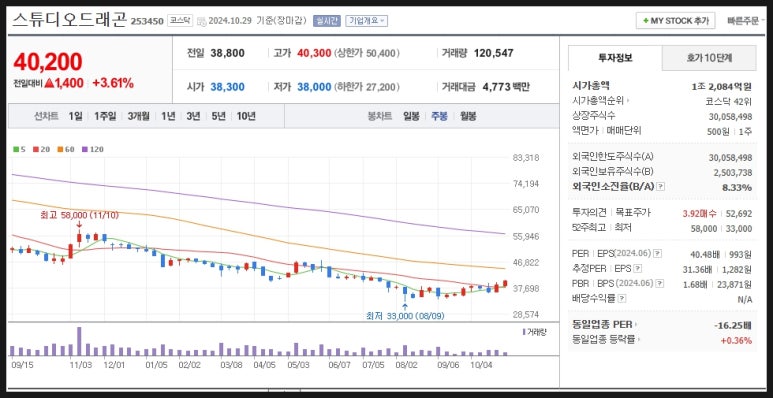773x398 pixels.
Task: Select the 5년 line chart
Action: coord(218,116)
